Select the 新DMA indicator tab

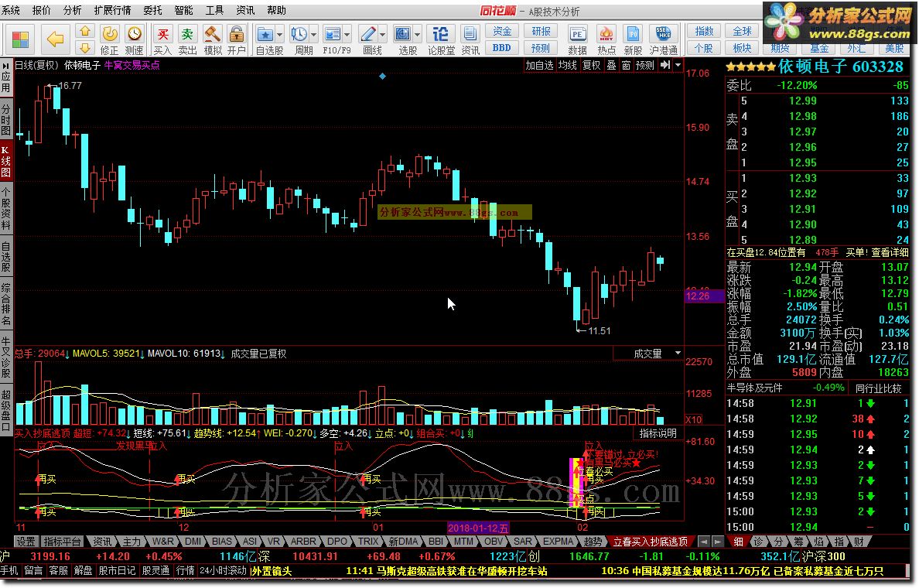click(403, 542)
